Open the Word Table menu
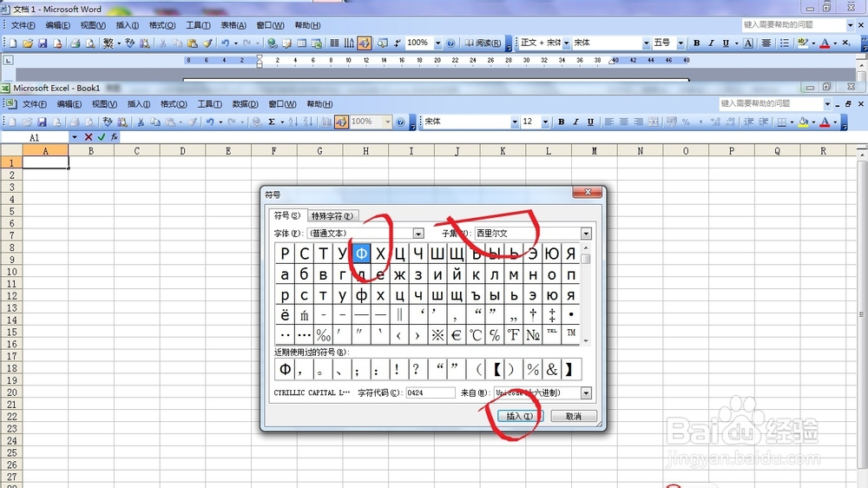The image size is (868, 488). [233, 25]
